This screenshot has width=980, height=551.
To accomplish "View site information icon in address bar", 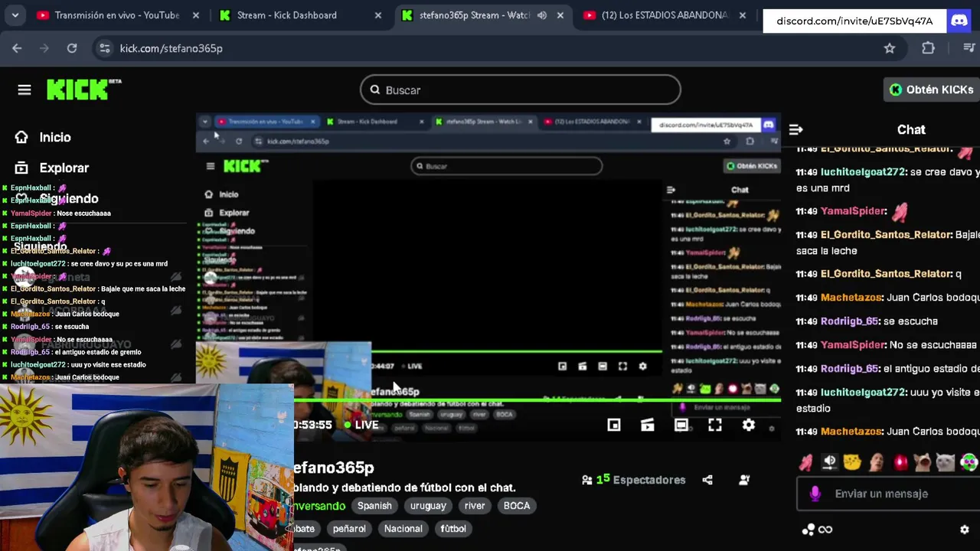I will [x=105, y=48].
